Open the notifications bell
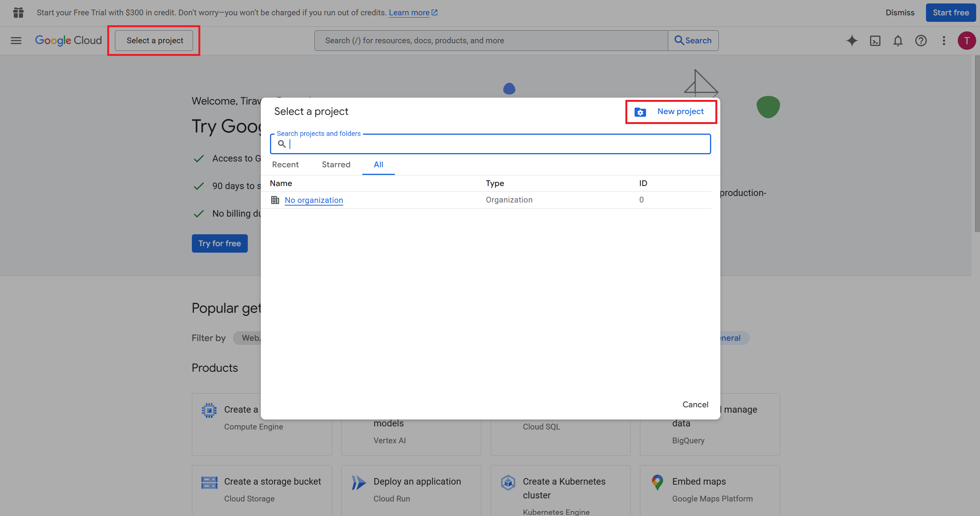The height and width of the screenshot is (516, 980). point(898,41)
